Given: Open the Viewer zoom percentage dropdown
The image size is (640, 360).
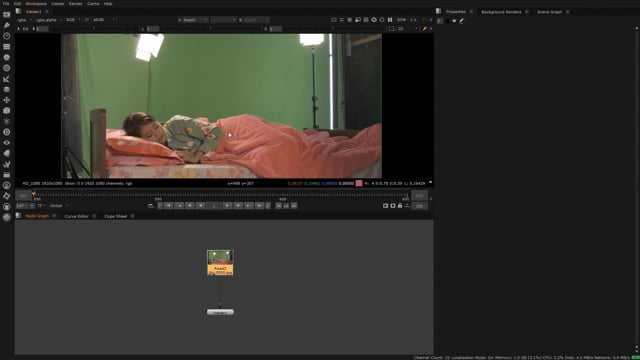Looking at the screenshot, I should click(x=402, y=20).
